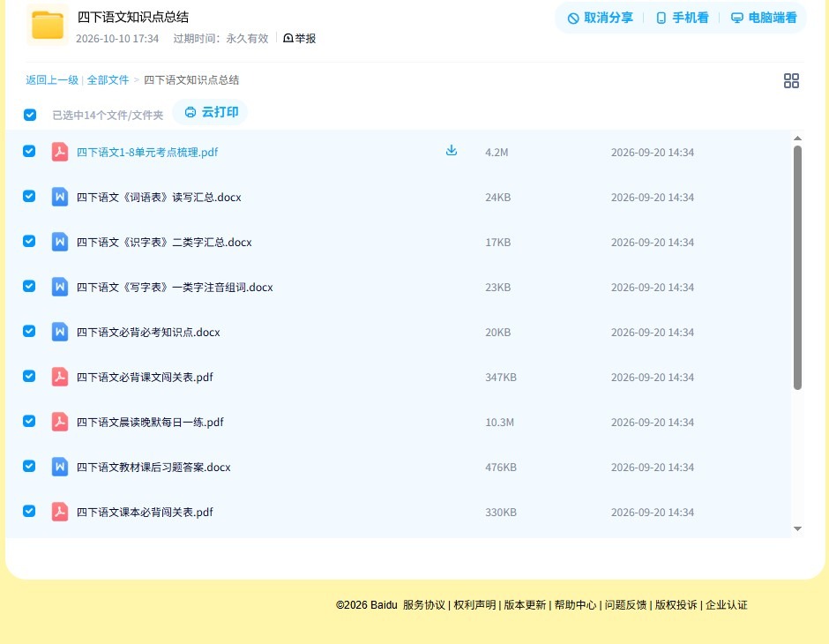Screen dimensions: 829x644
Task: Switch to grid view layout icon
Action: click(x=791, y=80)
